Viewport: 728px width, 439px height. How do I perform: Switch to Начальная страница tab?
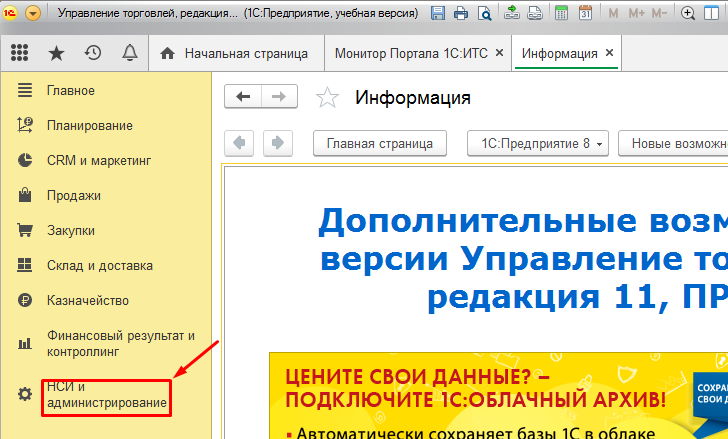[x=234, y=53]
